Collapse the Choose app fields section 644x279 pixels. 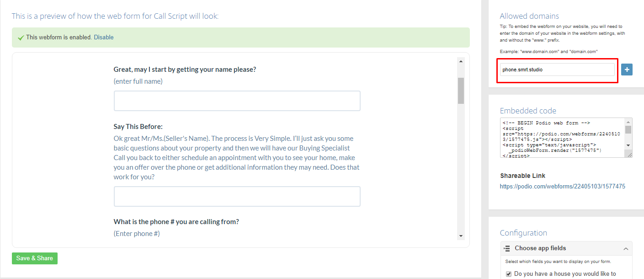[625, 248]
